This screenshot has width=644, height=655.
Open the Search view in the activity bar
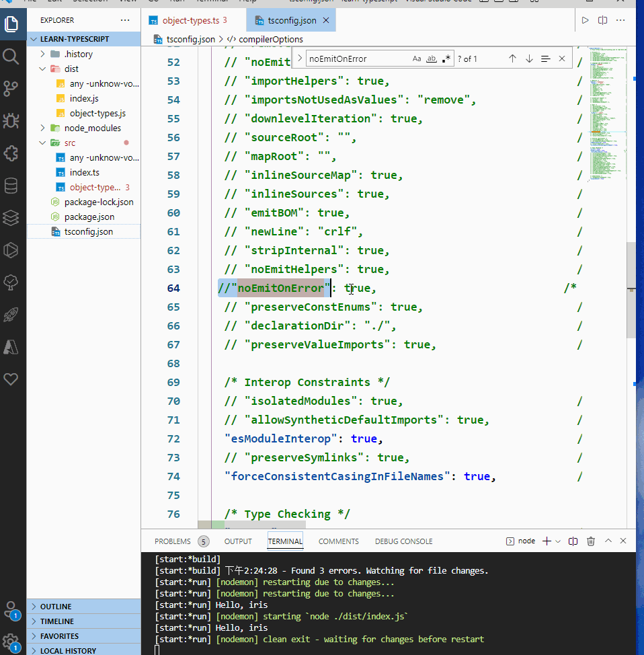click(x=11, y=56)
